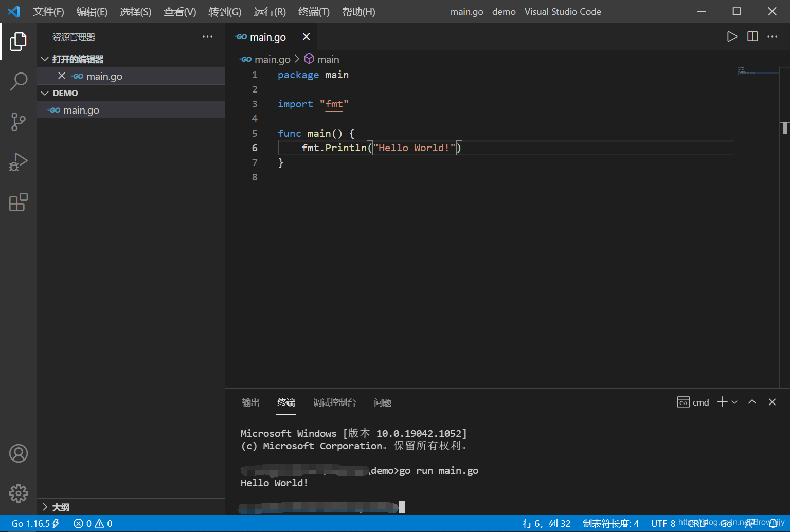
Task: Click line number 8 in gutter
Action: pyautogui.click(x=255, y=177)
